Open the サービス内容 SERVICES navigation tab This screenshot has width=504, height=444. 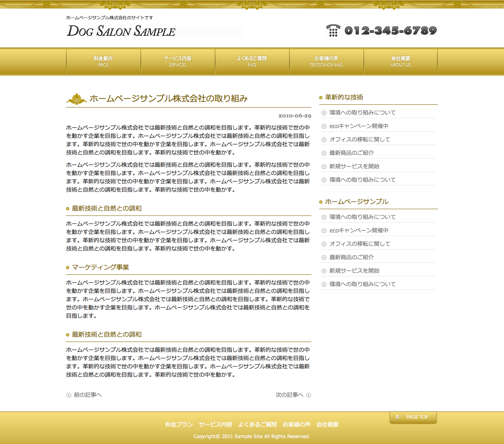tap(178, 61)
